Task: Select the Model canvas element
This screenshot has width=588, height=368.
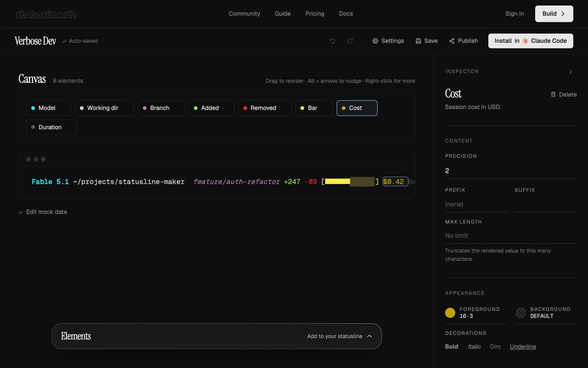Action: (x=49, y=108)
